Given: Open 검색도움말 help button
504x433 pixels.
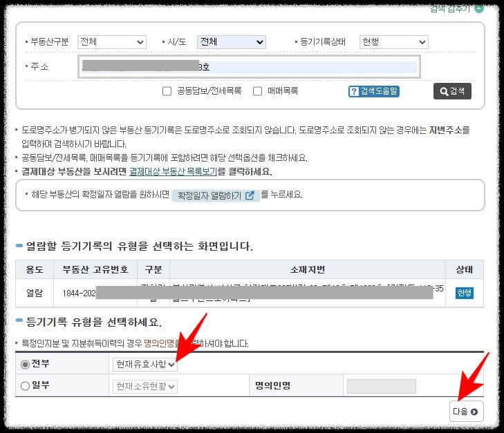Looking at the screenshot, I should click(x=374, y=91).
